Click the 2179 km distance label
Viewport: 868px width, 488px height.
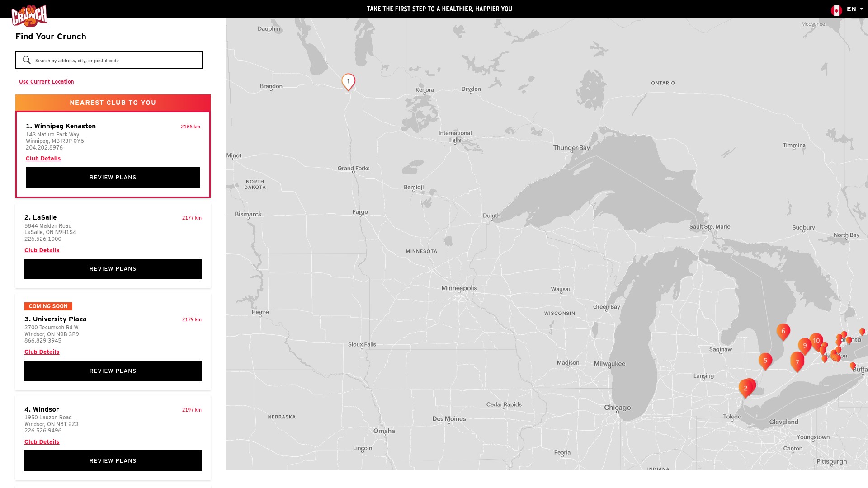[192, 320]
